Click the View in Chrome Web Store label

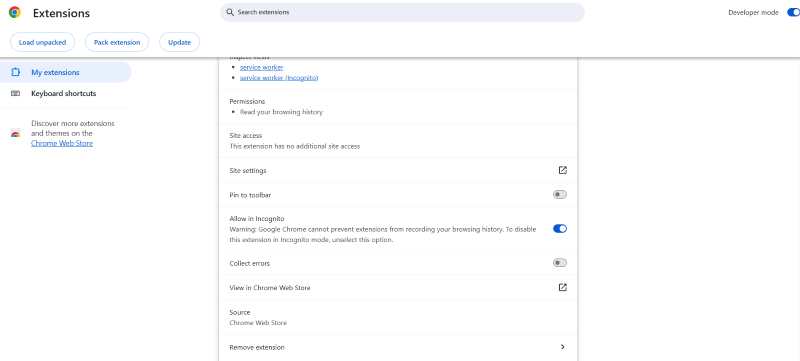[x=270, y=288]
